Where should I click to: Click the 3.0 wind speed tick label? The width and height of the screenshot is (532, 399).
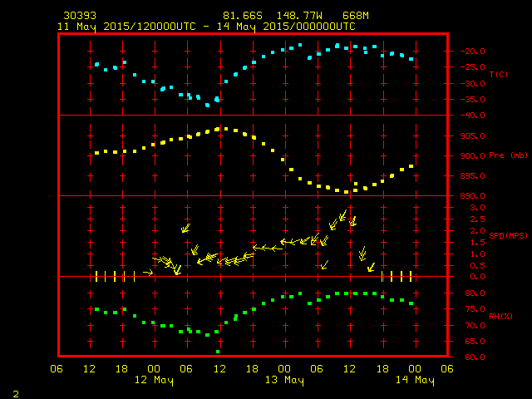[x=477, y=208]
